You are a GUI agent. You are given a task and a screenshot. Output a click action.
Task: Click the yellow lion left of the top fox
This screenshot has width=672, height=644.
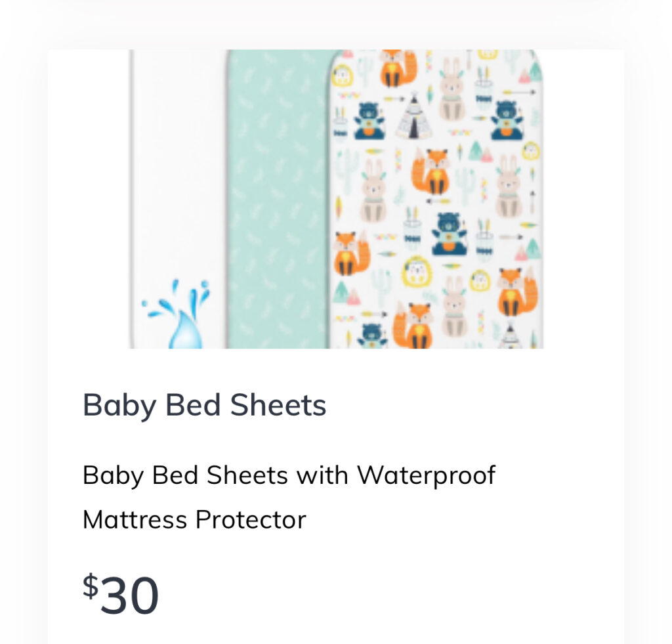[x=343, y=74]
